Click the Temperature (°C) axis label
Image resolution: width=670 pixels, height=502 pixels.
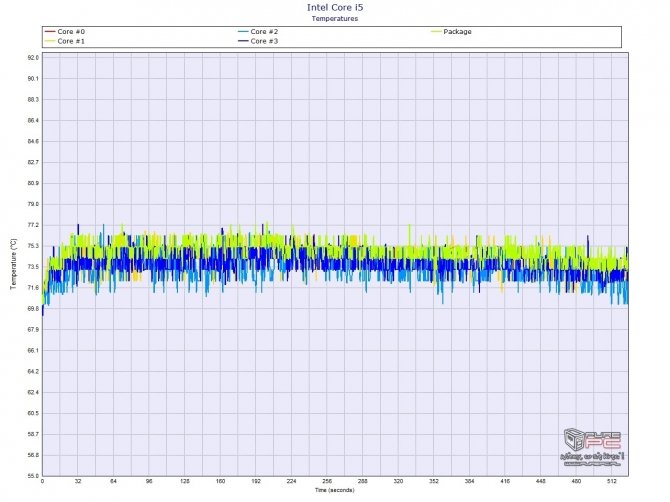point(13,264)
